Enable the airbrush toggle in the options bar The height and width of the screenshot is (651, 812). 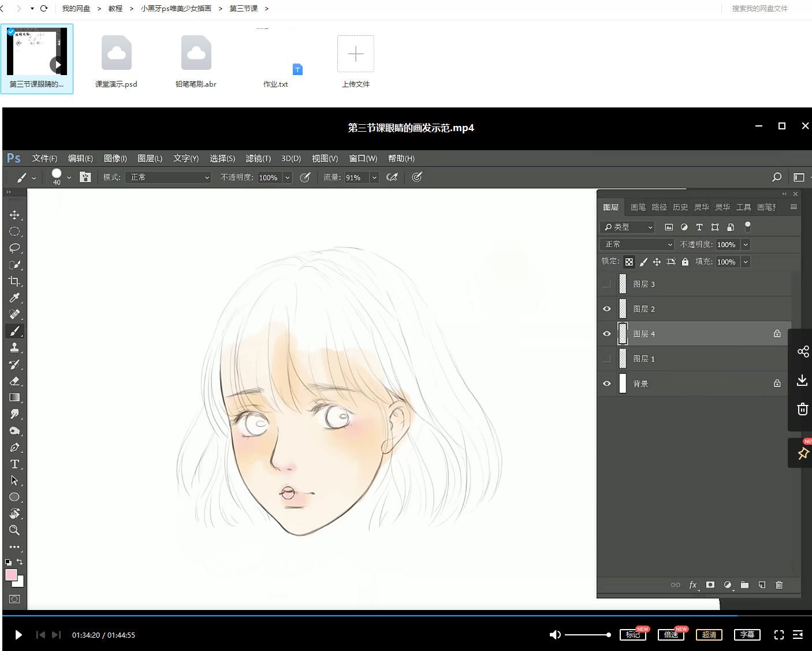click(x=393, y=177)
